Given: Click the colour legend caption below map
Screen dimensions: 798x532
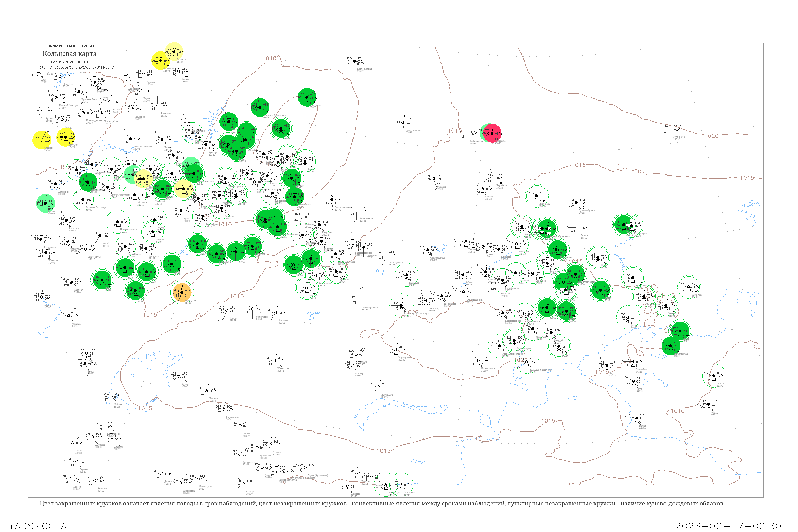Looking at the screenshot, I should coord(382,503).
